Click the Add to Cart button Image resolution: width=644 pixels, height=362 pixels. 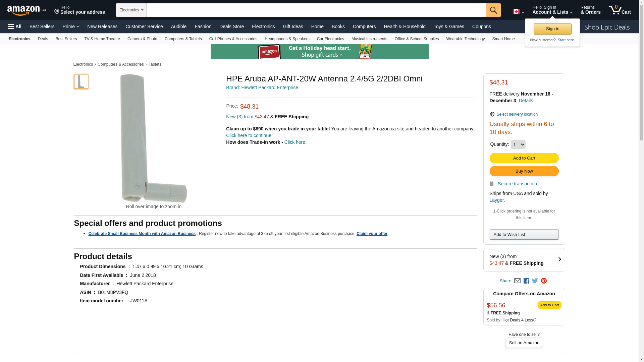click(524, 158)
